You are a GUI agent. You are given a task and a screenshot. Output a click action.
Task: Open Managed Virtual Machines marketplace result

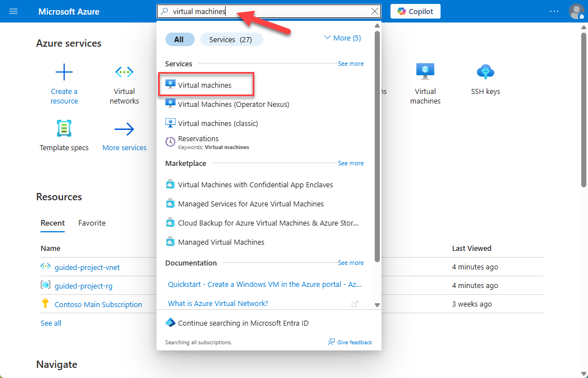click(215, 242)
